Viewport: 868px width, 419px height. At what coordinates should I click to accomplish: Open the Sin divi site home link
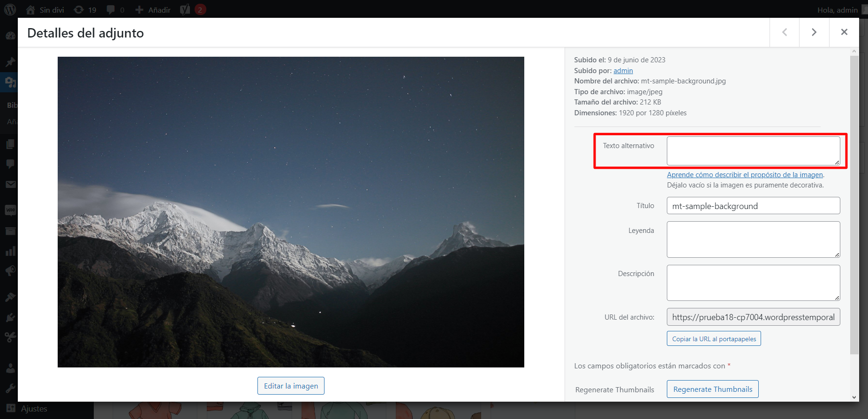45,10
